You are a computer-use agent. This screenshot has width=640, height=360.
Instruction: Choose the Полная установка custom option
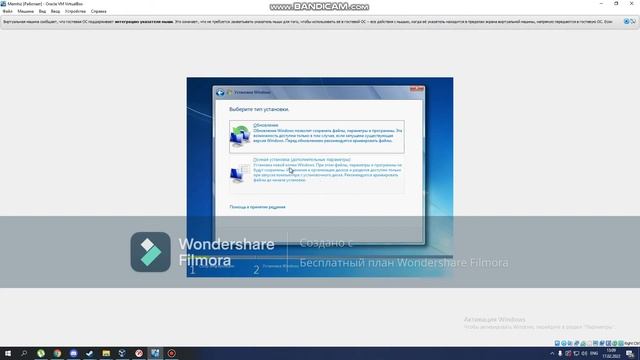click(x=317, y=174)
